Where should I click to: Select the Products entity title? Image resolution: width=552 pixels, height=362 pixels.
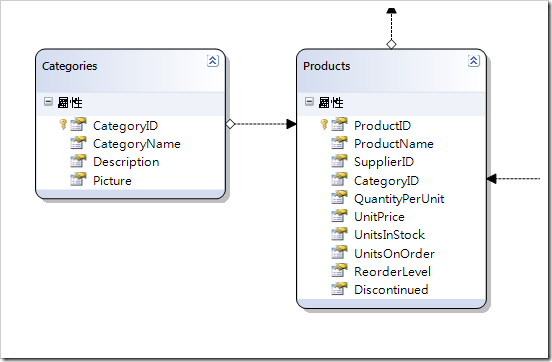(x=326, y=66)
